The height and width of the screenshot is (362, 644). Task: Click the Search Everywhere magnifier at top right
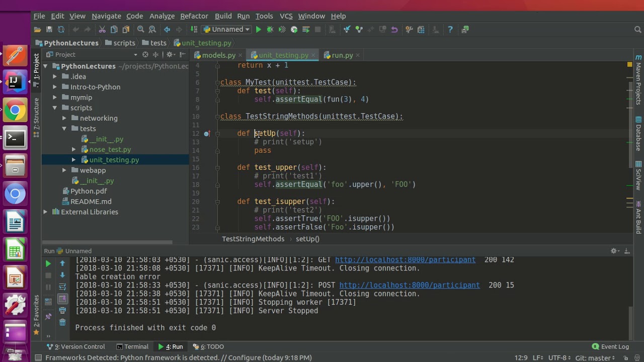637,30
